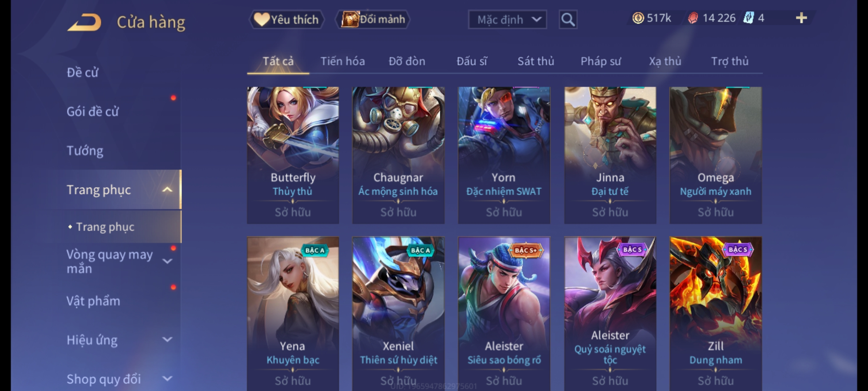
Task: Select Zill Dung nham skin card
Action: pos(716,314)
